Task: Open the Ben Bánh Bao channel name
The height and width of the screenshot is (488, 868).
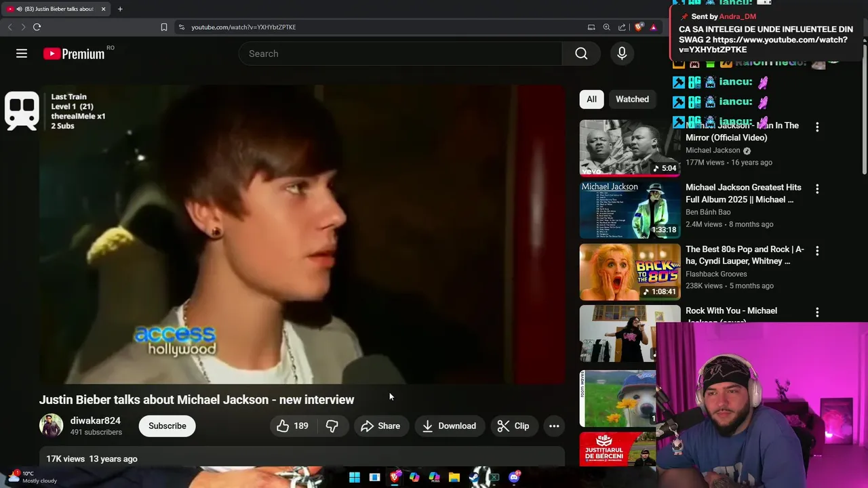Action: (708, 212)
